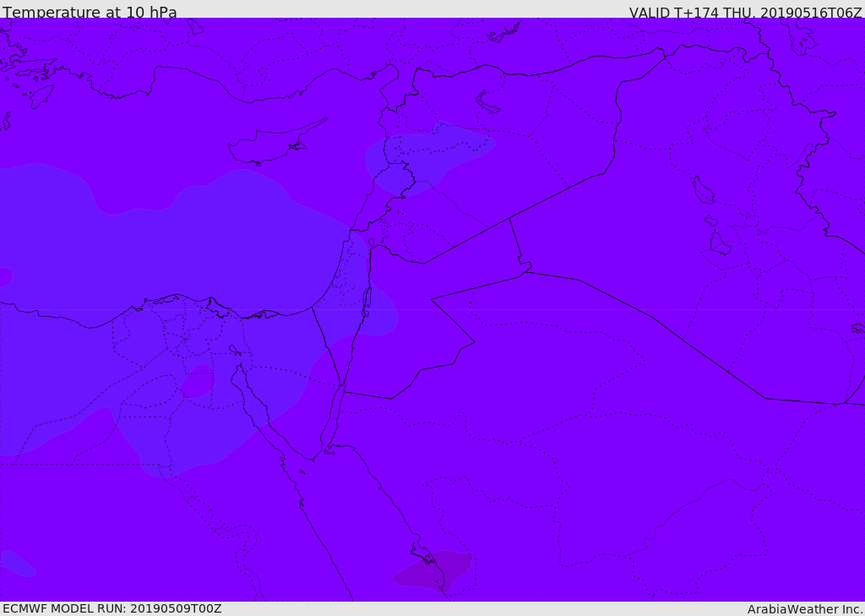Click the VALID T+174 timestamp label
The height and width of the screenshot is (616, 865).
click(745, 13)
